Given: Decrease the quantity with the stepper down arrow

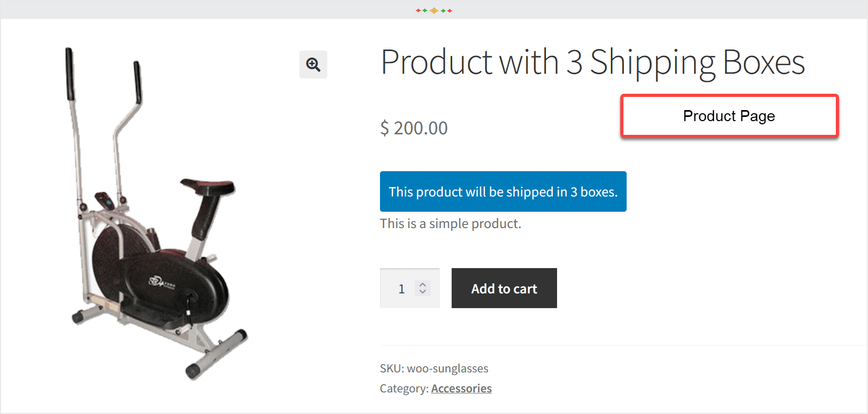Looking at the screenshot, I should (x=423, y=292).
